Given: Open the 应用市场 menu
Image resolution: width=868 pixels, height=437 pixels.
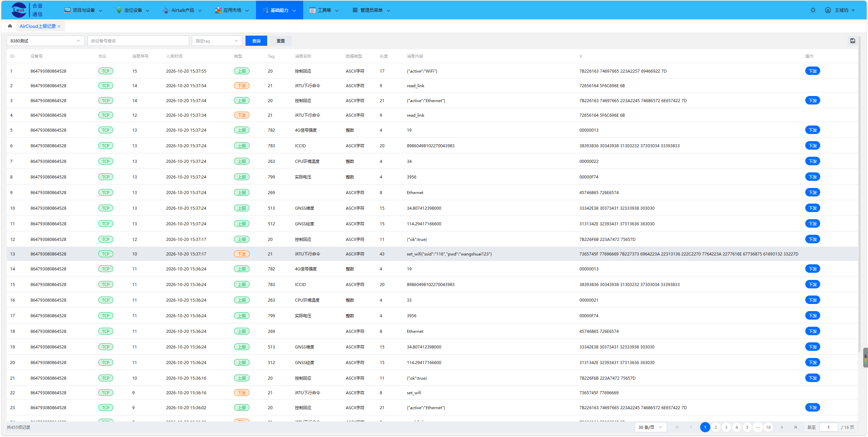Looking at the screenshot, I should [x=232, y=10].
